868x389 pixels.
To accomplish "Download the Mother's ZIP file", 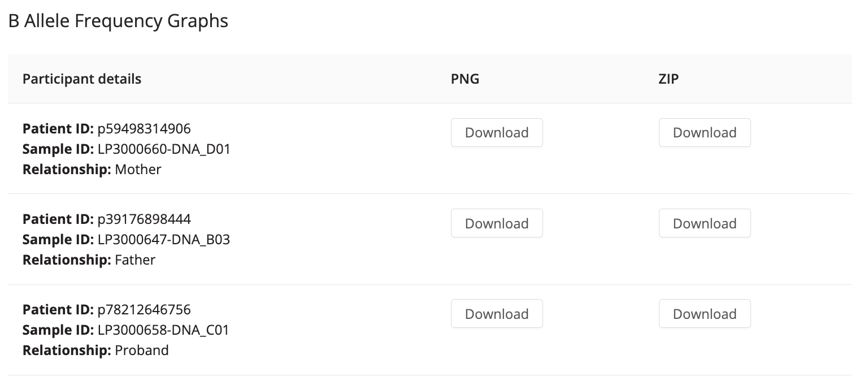I will coord(705,133).
